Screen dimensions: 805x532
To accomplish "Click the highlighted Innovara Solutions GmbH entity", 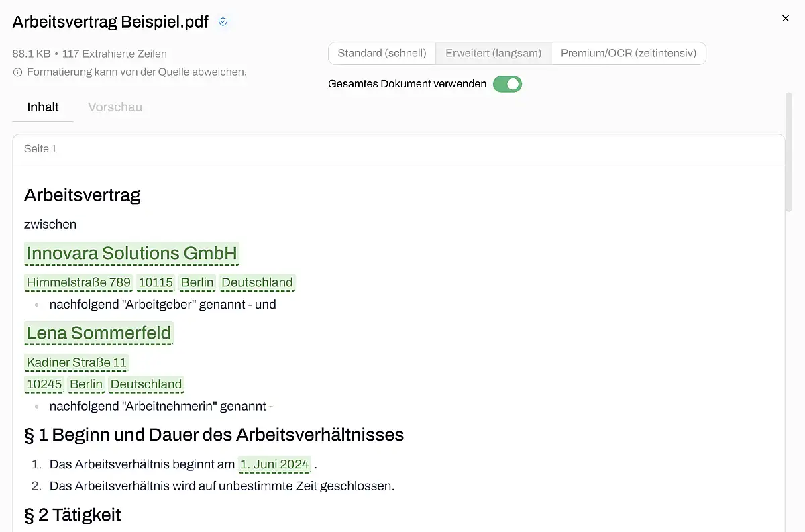I will 131,253.
